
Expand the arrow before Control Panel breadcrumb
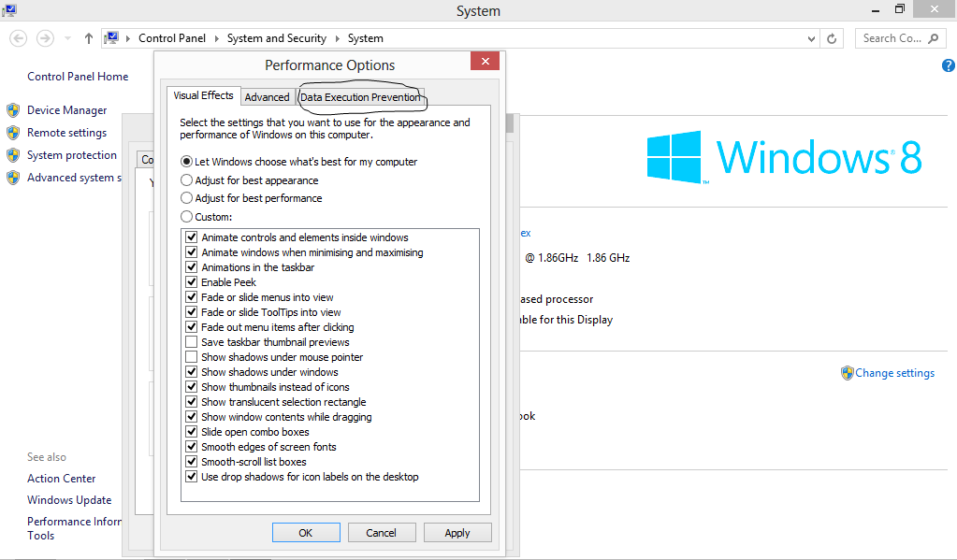[x=127, y=38]
